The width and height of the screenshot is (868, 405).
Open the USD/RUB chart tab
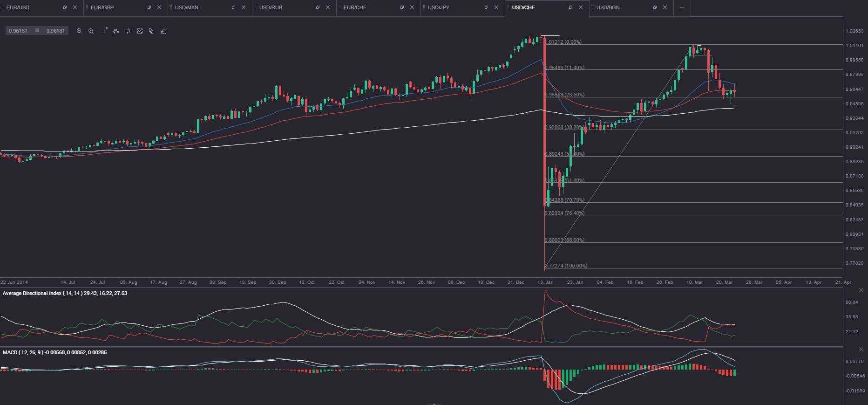coord(271,7)
